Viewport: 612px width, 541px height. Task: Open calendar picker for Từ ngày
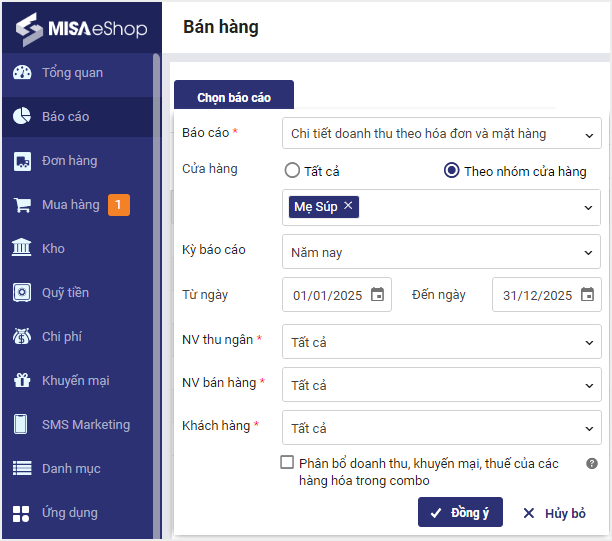377,295
